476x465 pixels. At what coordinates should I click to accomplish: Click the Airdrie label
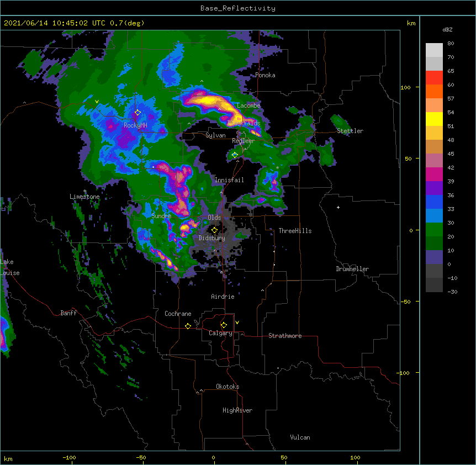pyautogui.click(x=223, y=297)
